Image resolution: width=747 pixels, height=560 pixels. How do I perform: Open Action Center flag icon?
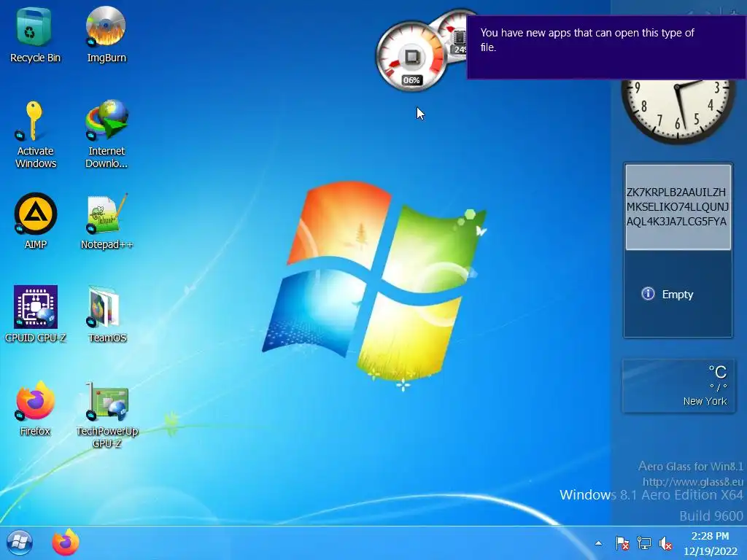pos(622,543)
